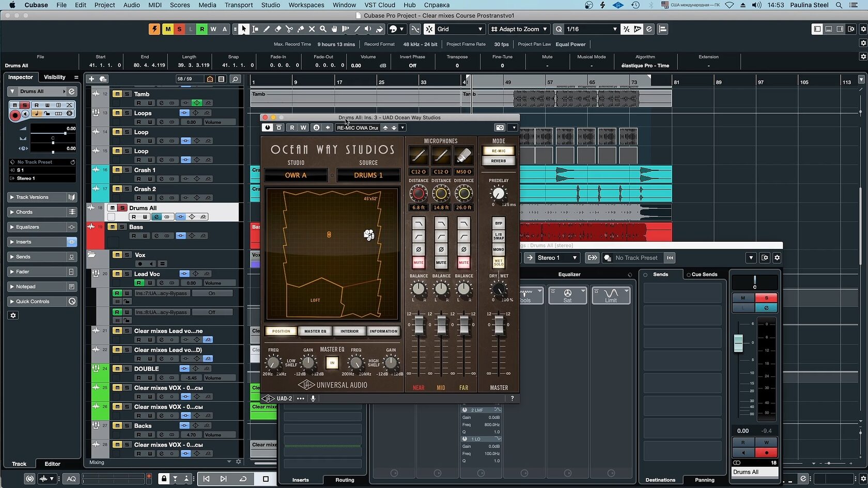Switch to the Editor tab
868x488 pixels.
[52, 464]
